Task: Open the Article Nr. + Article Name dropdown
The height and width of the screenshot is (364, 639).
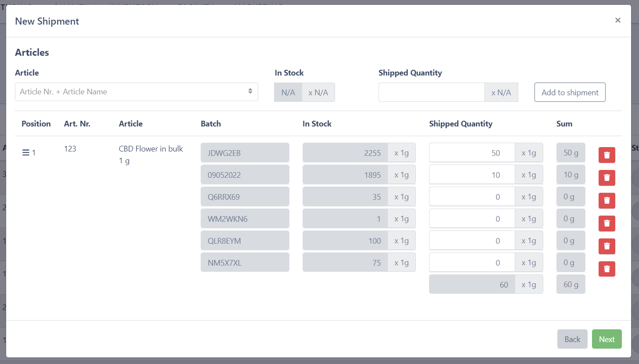Action: [136, 92]
